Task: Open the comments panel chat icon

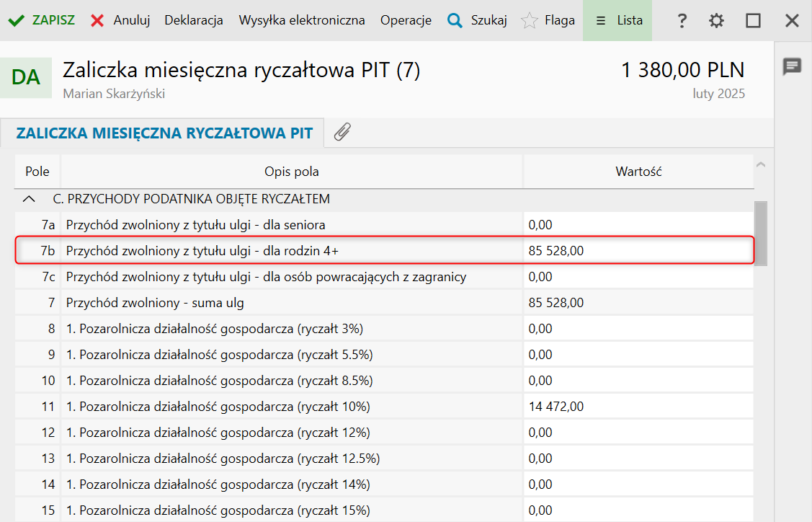Action: (793, 67)
